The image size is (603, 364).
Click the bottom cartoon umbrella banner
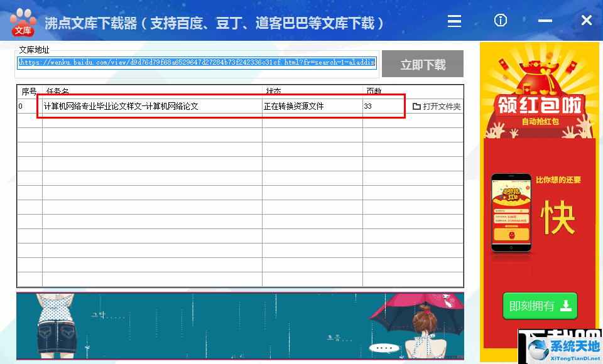[240, 326]
